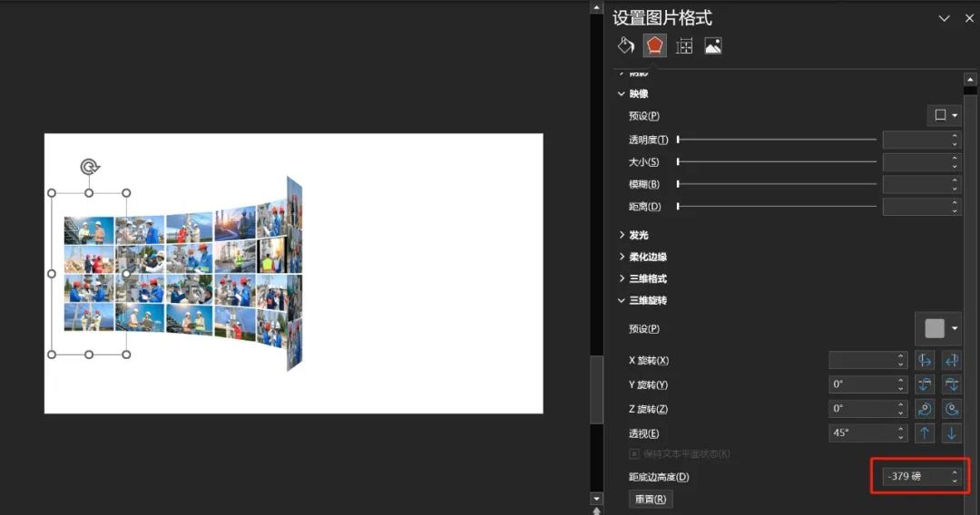Screen dimensions: 980x515
Task: Click the 重置 button
Action: point(651,499)
